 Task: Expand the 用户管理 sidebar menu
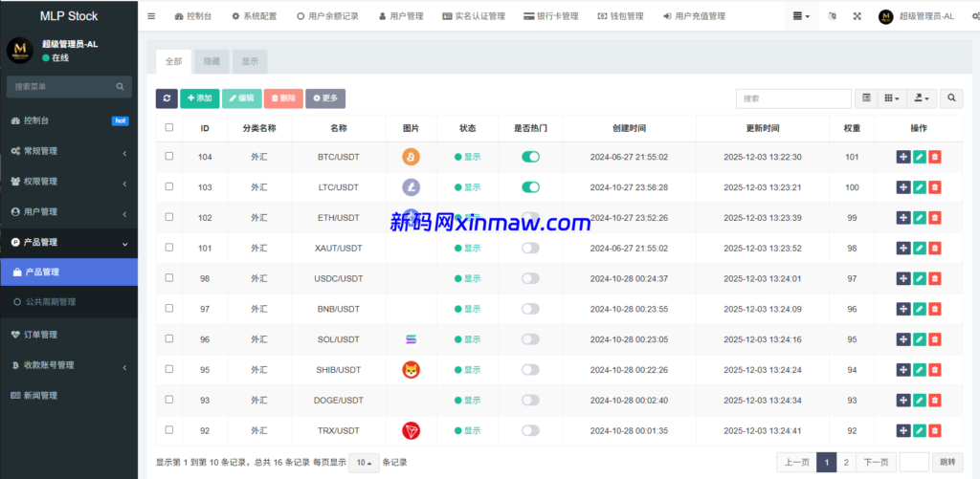pyautogui.click(x=69, y=211)
